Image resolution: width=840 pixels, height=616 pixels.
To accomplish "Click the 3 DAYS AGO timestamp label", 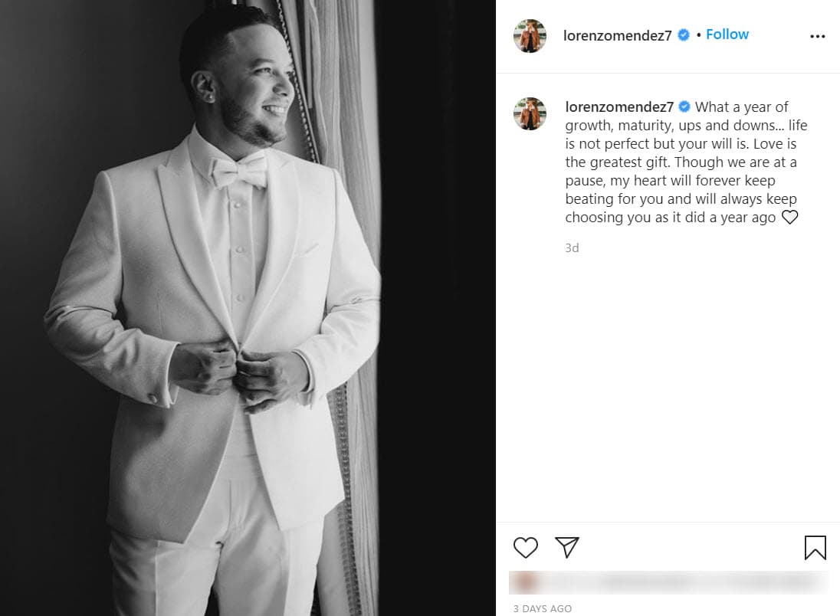I will point(542,608).
